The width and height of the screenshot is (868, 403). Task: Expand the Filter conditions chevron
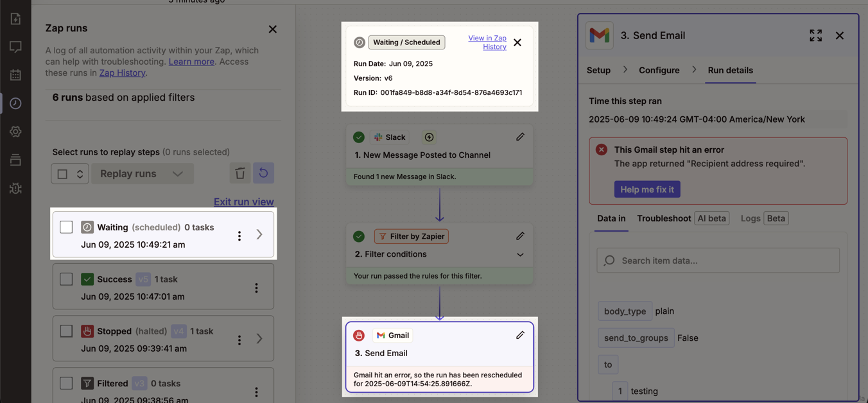520,255
